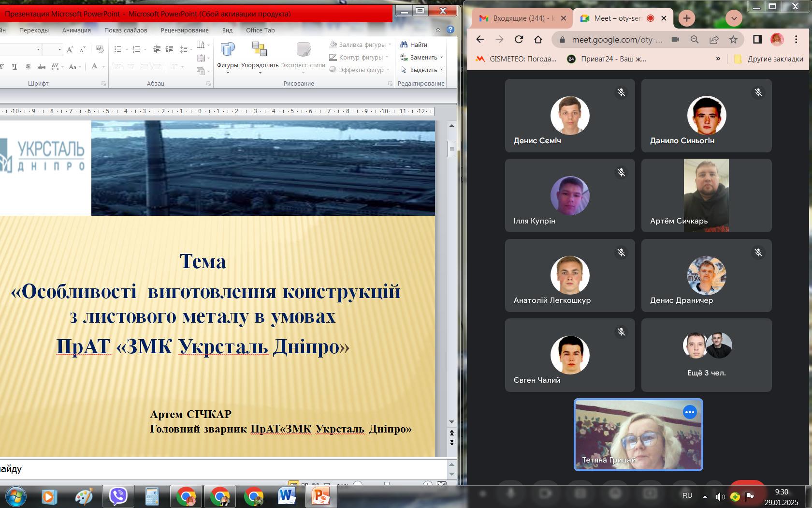Open the Переходы ribbon tab
Screen dimensions: 812x508
34,30
